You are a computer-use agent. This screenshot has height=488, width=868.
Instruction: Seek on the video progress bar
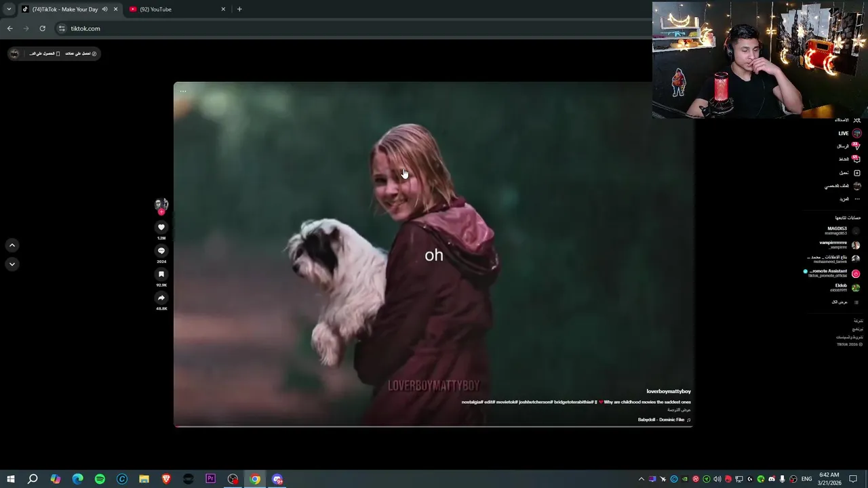433,426
